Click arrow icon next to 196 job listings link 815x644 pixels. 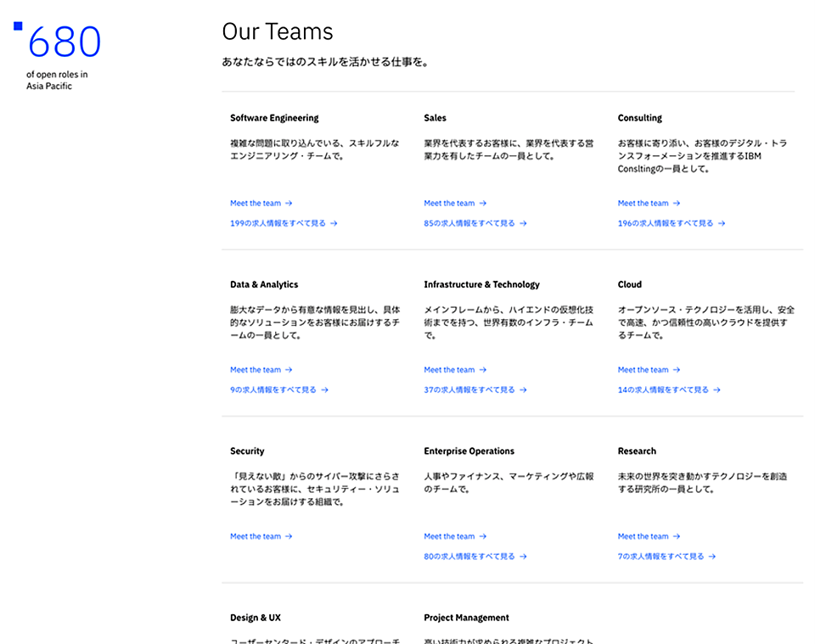pos(722,224)
